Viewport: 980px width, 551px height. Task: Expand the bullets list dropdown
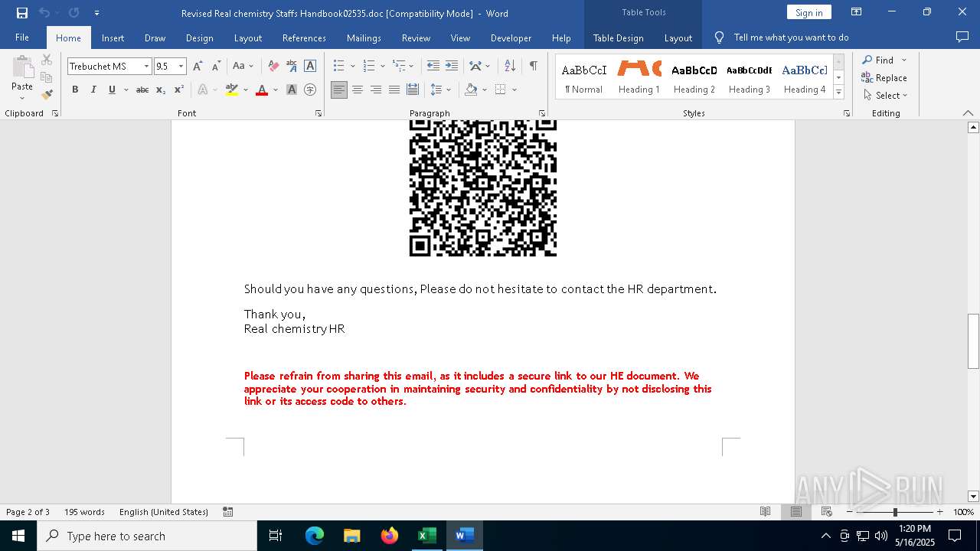point(352,67)
